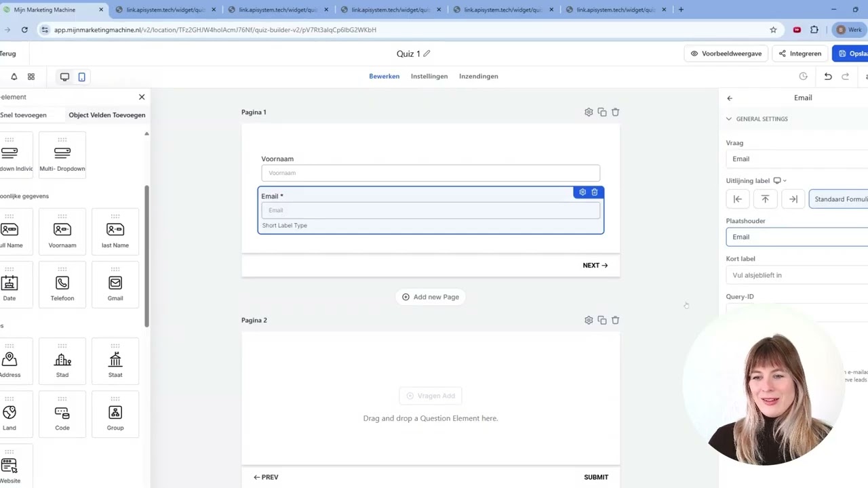Align label to the top

(765, 199)
